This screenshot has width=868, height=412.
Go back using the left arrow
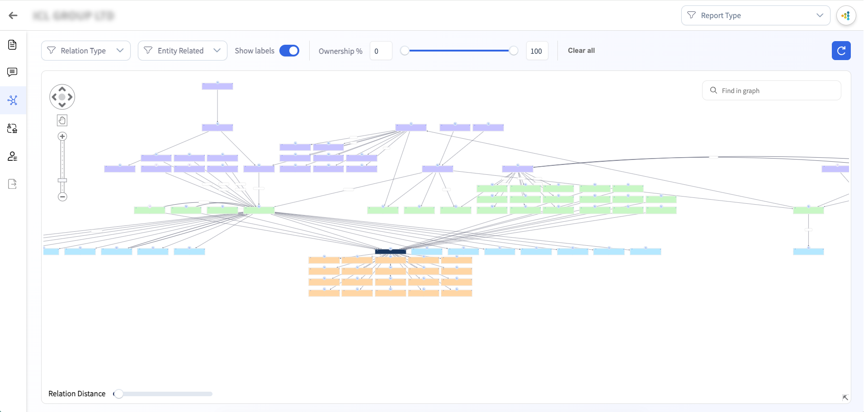tap(13, 15)
